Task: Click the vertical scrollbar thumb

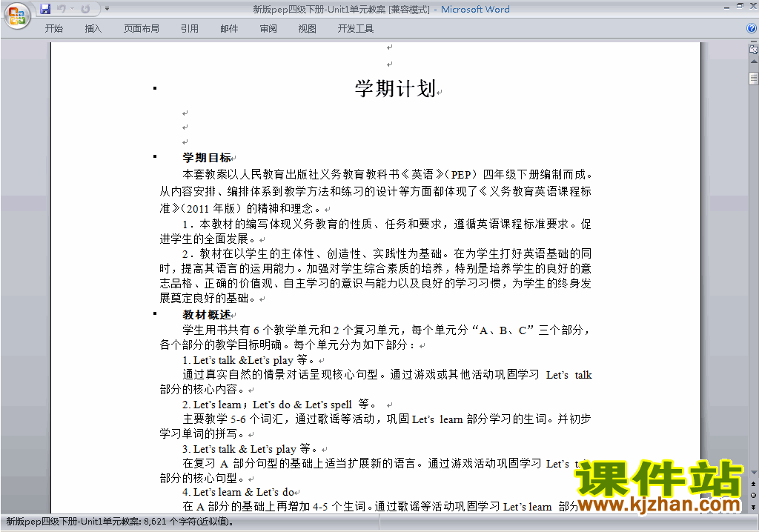Action: point(753,78)
